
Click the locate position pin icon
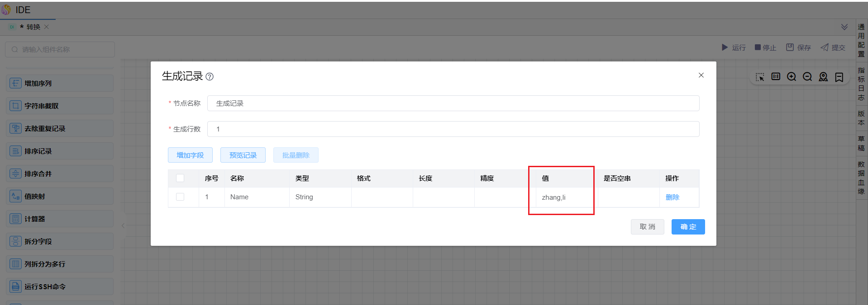823,77
